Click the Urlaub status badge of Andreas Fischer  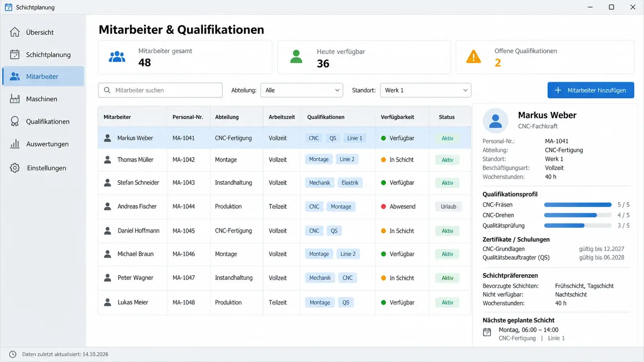[x=448, y=206]
